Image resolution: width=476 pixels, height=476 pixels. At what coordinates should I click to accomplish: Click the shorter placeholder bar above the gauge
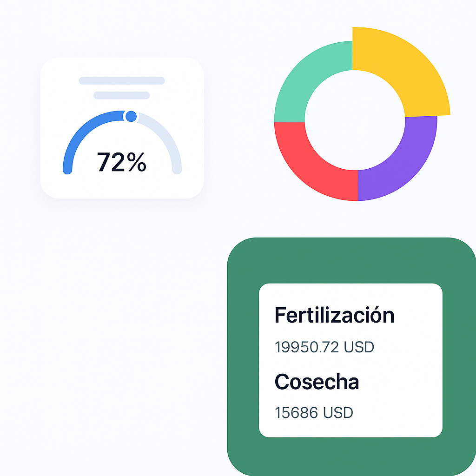tap(121, 95)
